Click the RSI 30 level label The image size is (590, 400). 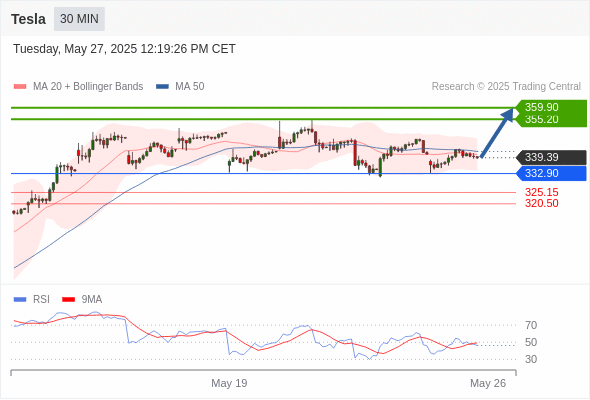(531, 359)
